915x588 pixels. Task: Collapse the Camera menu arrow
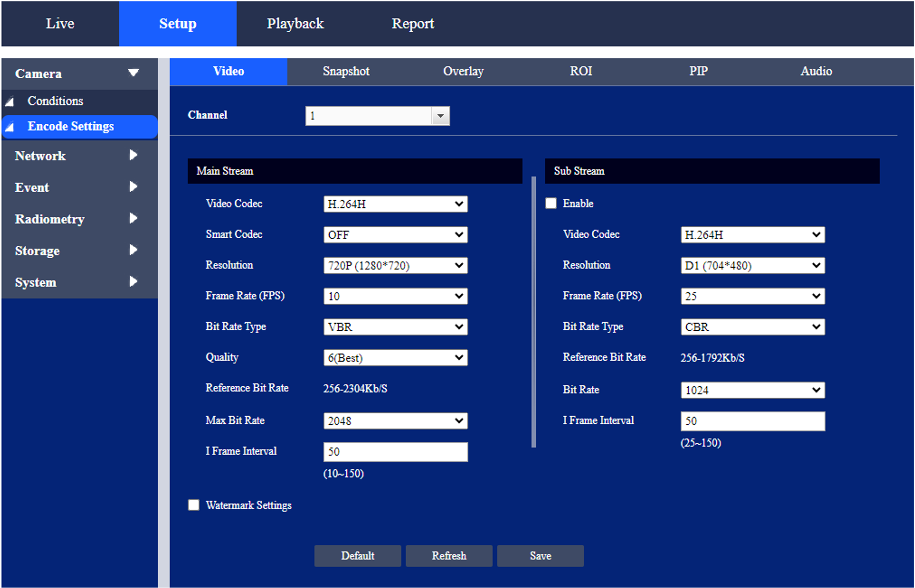click(133, 73)
